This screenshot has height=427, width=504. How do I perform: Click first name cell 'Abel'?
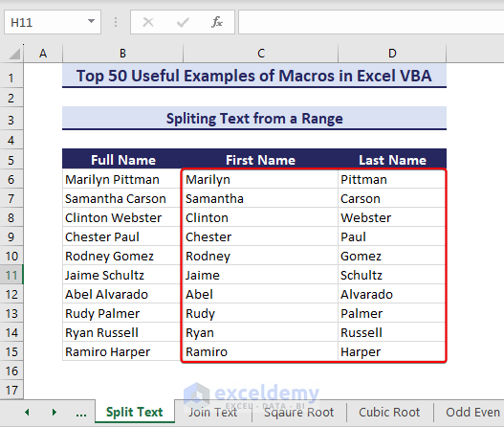[260, 294]
